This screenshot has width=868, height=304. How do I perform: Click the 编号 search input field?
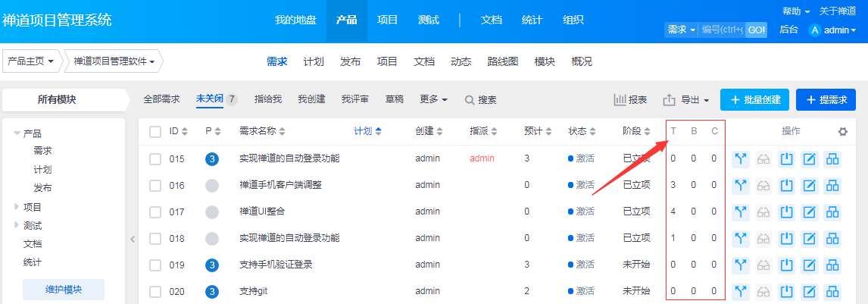point(723,30)
